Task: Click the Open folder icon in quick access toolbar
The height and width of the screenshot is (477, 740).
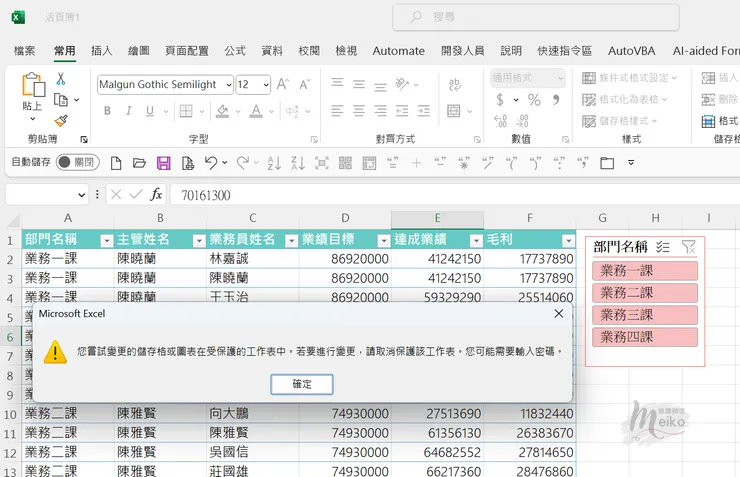Action: [x=139, y=163]
